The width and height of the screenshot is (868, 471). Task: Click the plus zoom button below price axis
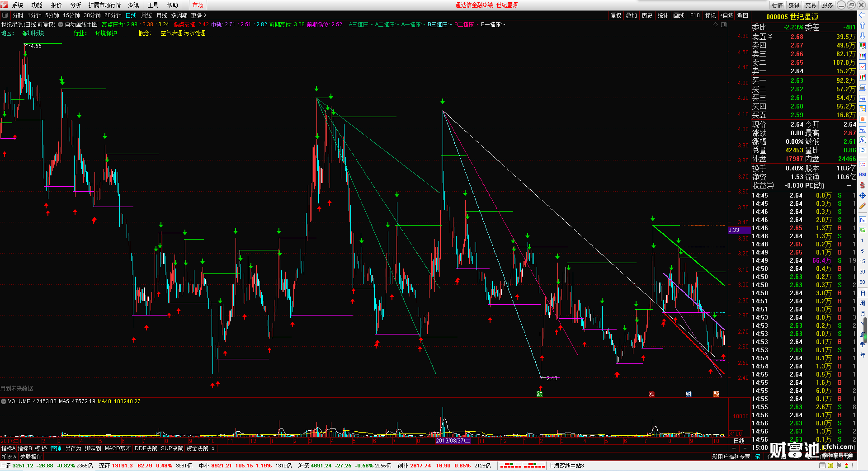(734, 448)
